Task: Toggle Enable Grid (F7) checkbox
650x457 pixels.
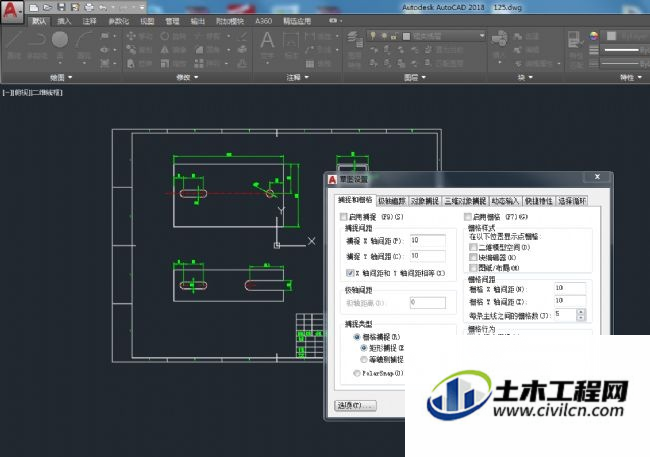Action: point(468,216)
